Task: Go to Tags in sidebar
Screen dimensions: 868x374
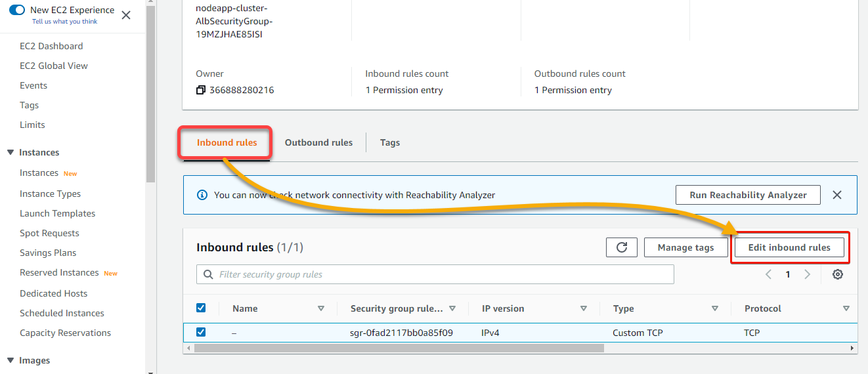Action: coord(30,105)
